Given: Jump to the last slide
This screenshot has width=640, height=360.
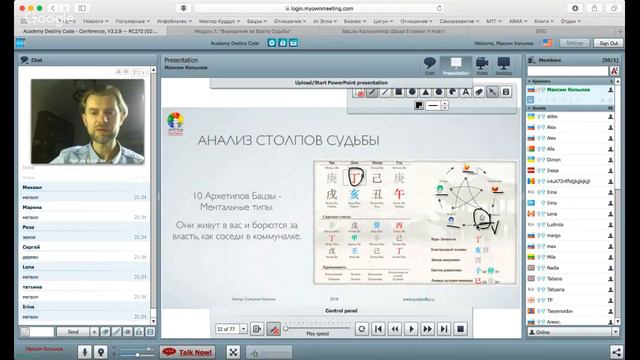Looking at the screenshot, I should point(444,329).
